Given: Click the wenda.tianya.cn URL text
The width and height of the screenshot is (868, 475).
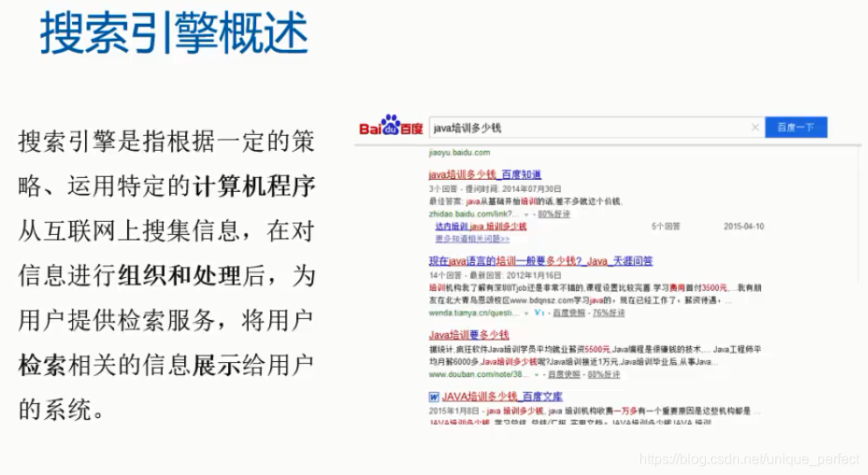Looking at the screenshot, I should click(473, 313).
